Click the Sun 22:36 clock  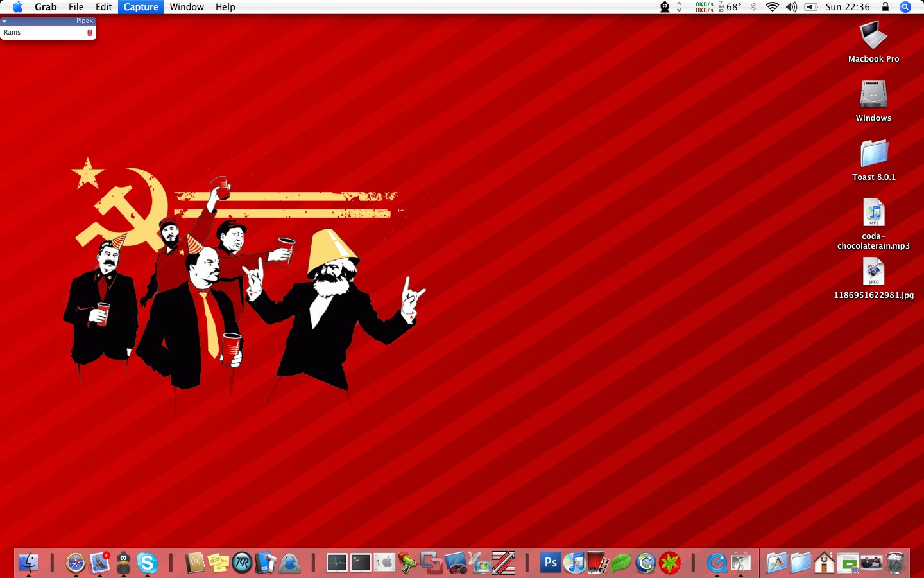click(848, 7)
